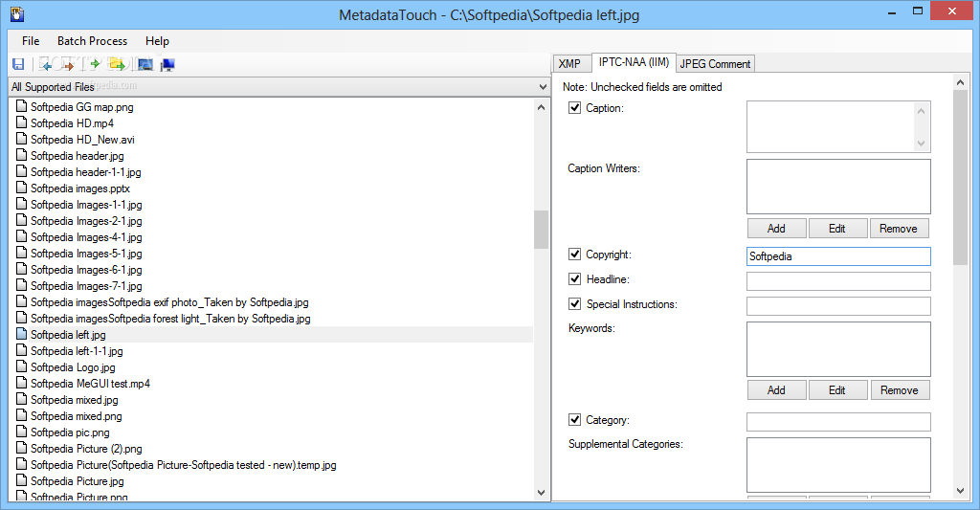The width and height of the screenshot is (980, 510).
Task: Click file icon beside Softpedia MeGUI test.mp4
Action: [x=22, y=383]
